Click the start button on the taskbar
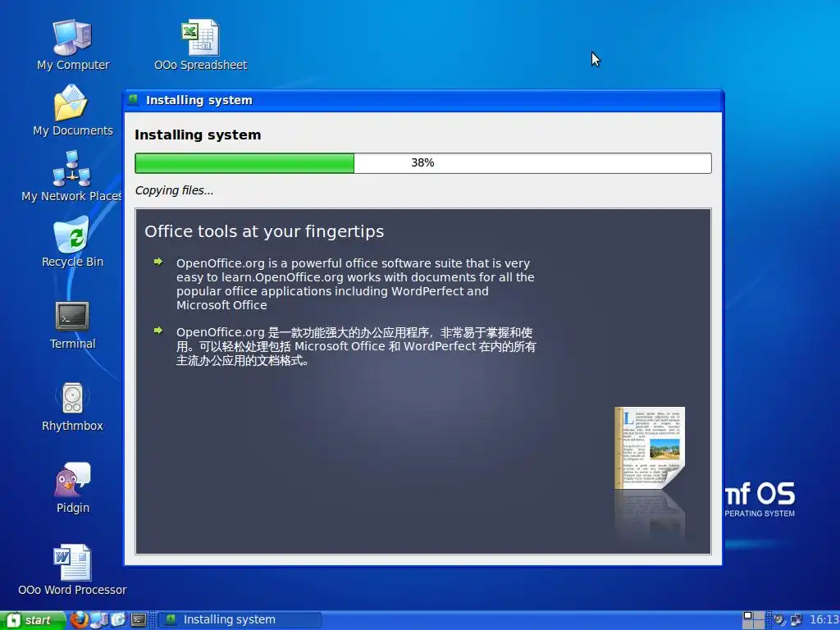This screenshot has height=630, width=840. click(x=32, y=620)
